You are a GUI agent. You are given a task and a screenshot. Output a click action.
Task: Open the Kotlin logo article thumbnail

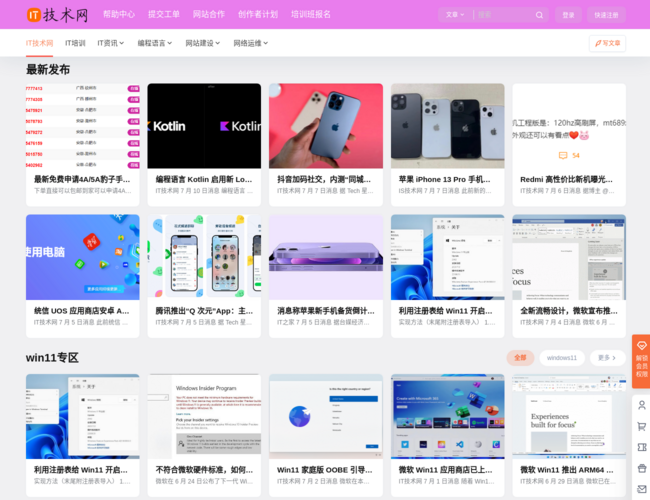(204, 126)
